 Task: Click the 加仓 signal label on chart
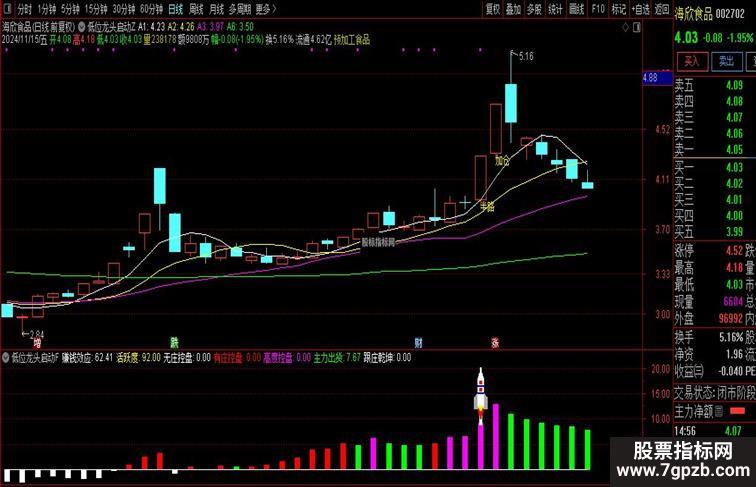(502, 161)
